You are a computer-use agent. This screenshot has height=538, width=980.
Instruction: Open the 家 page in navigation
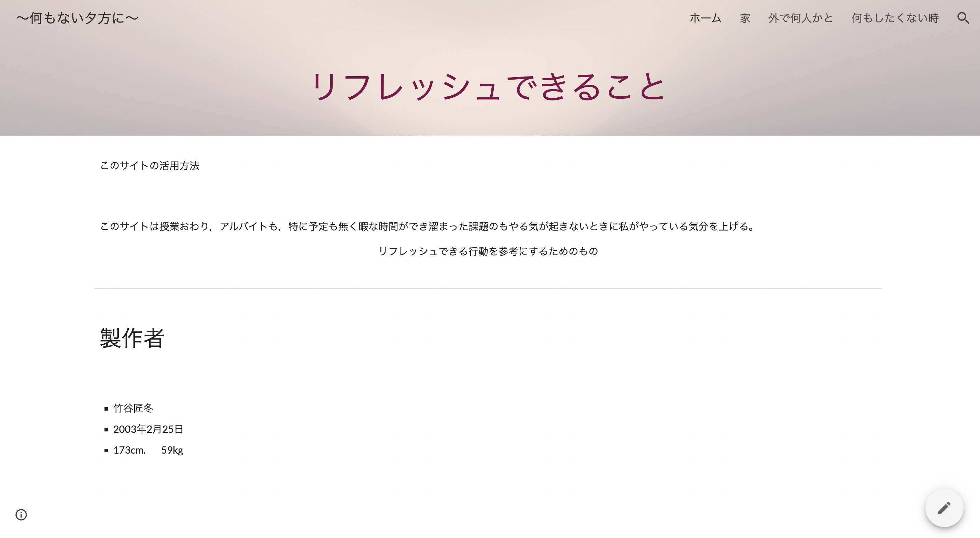(x=744, y=18)
